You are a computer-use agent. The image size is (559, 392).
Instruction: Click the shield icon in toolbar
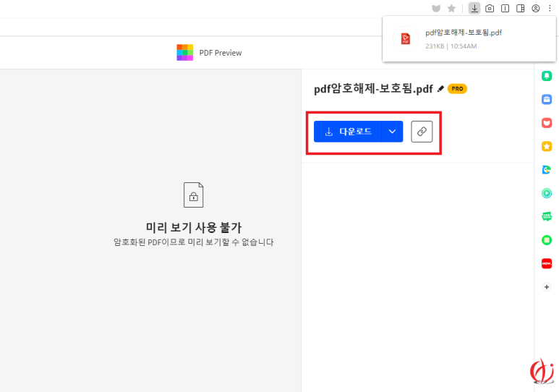pos(436,8)
